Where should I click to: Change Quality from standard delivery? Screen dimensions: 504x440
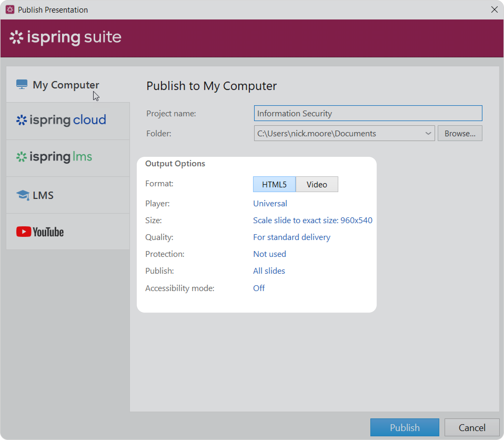click(291, 237)
